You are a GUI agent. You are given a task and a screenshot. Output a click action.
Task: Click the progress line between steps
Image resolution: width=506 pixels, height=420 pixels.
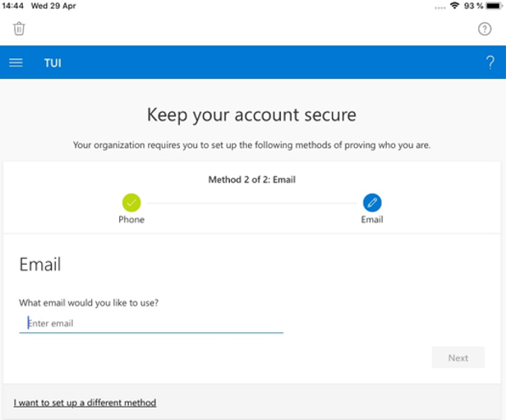tap(251, 203)
